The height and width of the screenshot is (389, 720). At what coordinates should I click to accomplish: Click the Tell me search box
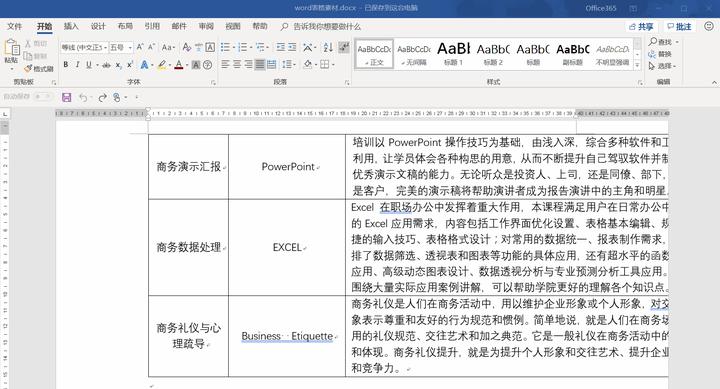click(x=321, y=27)
